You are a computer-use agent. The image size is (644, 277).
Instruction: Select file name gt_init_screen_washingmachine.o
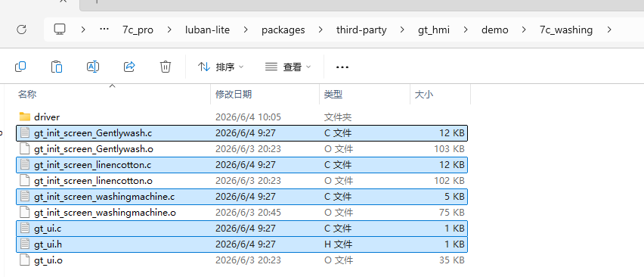[x=105, y=213]
